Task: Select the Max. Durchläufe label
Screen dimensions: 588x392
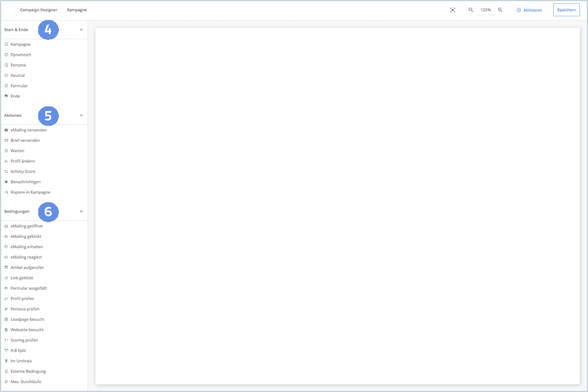Action: click(x=26, y=382)
